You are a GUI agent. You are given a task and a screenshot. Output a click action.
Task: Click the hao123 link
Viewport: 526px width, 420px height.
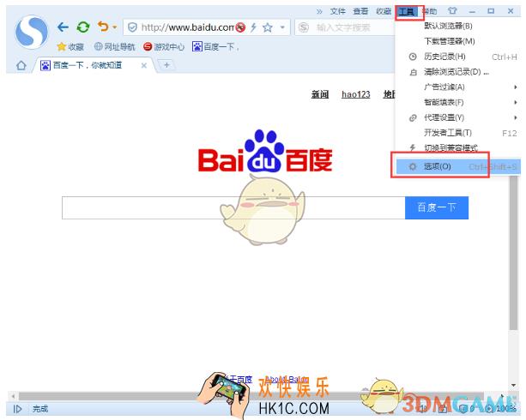355,94
